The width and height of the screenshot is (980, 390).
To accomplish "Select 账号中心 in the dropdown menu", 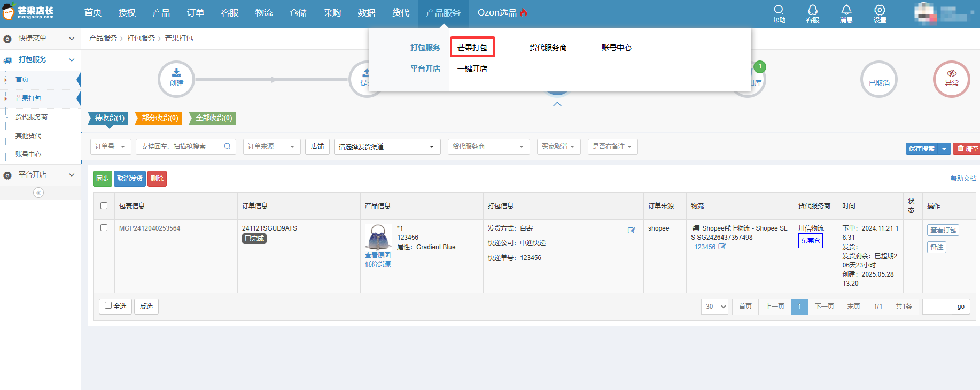I will click(616, 48).
